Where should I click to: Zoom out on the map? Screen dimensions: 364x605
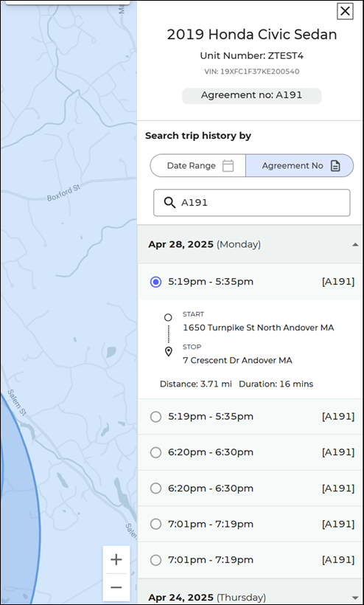(116, 587)
